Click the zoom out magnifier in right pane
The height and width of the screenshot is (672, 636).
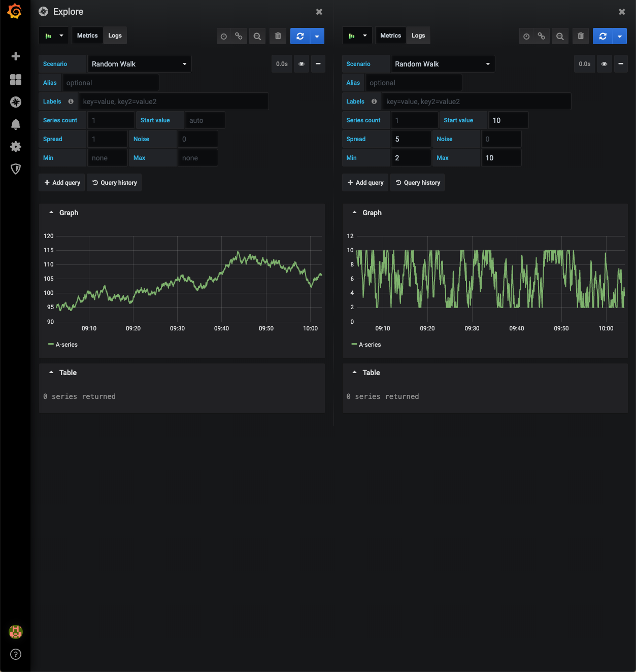click(x=560, y=36)
